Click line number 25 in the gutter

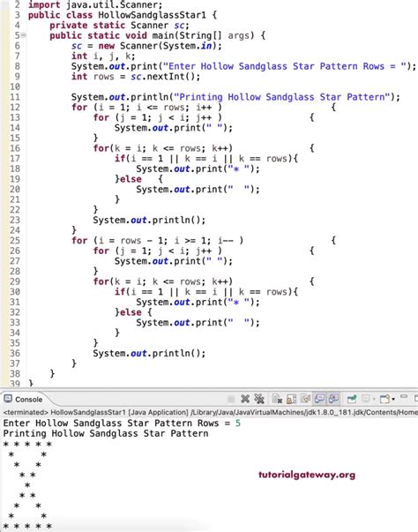[x=15, y=240]
